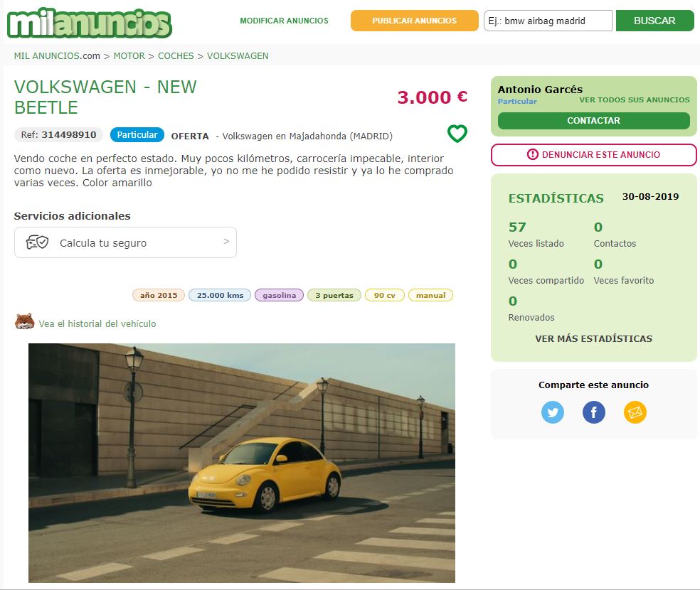Share the ad on Facebook
This screenshot has height=590, width=700.
593,412
